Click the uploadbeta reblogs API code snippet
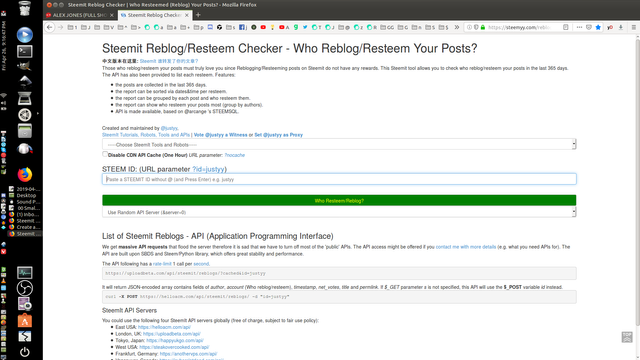 coord(339,273)
